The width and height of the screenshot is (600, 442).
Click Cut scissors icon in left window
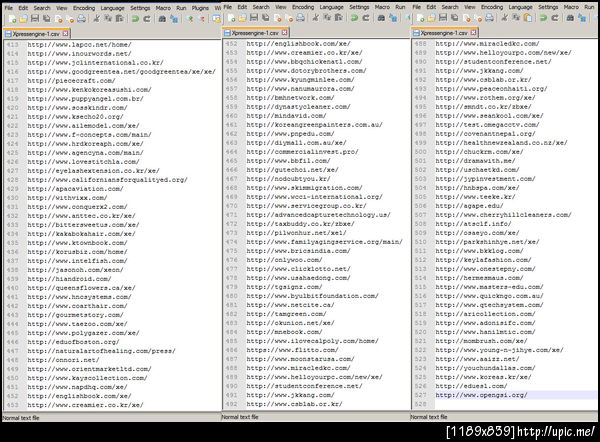coord(96,18)
